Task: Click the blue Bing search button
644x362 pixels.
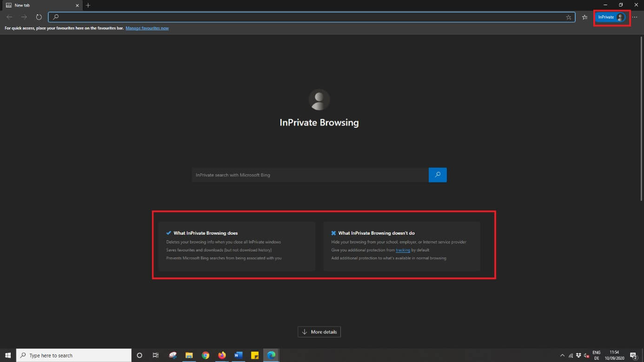Action: (438, 175)
